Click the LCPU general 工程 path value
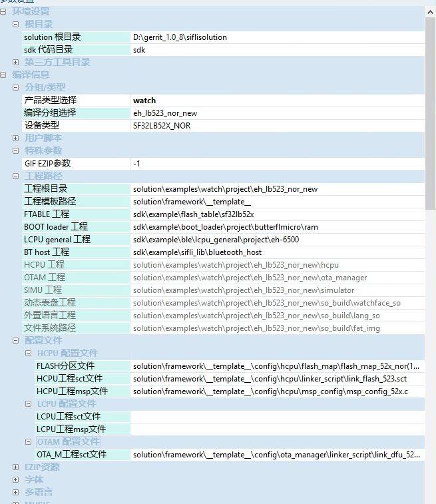 (278, 240)
